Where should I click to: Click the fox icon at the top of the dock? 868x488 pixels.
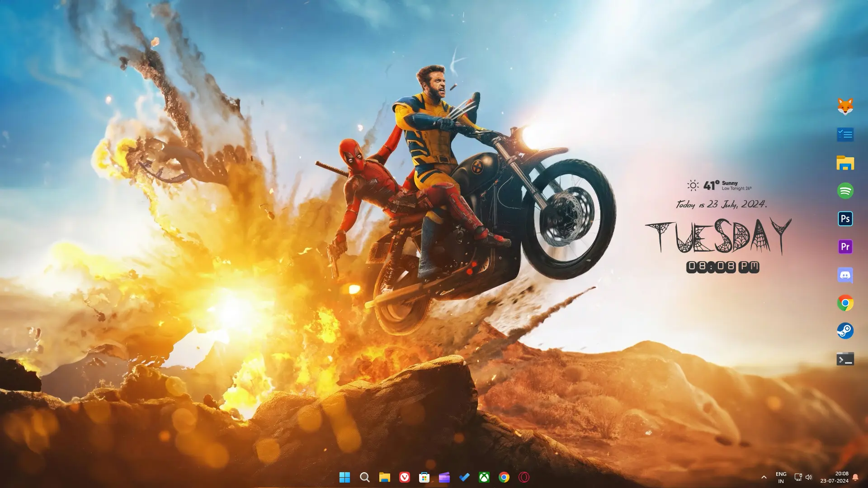pyautogui.click(x=845, y=107)
